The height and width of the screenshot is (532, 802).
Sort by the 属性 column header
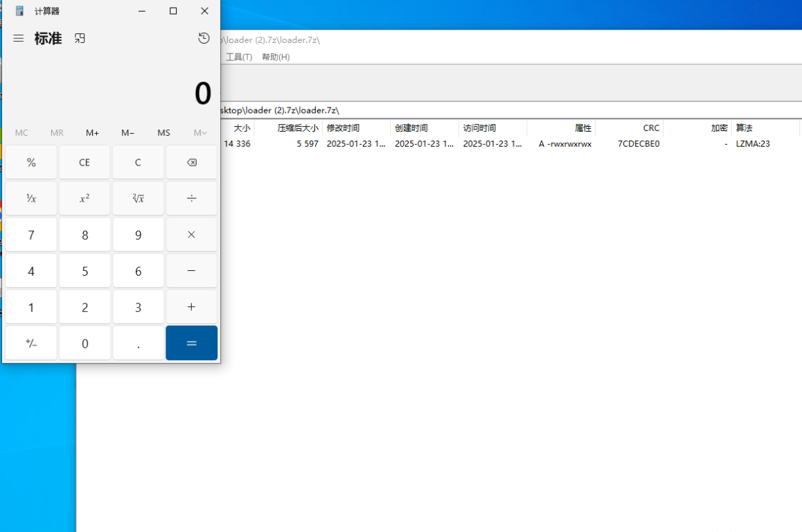pos(561,128)
